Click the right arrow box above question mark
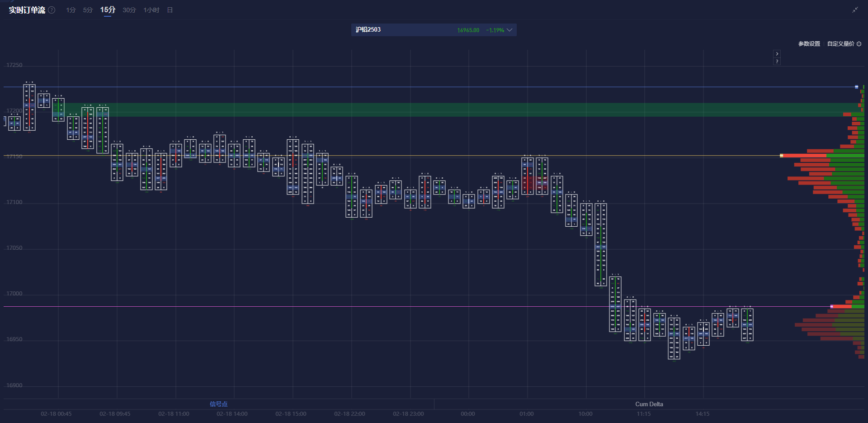The height and width of the screenshot is (423, 868). [777, 54]
